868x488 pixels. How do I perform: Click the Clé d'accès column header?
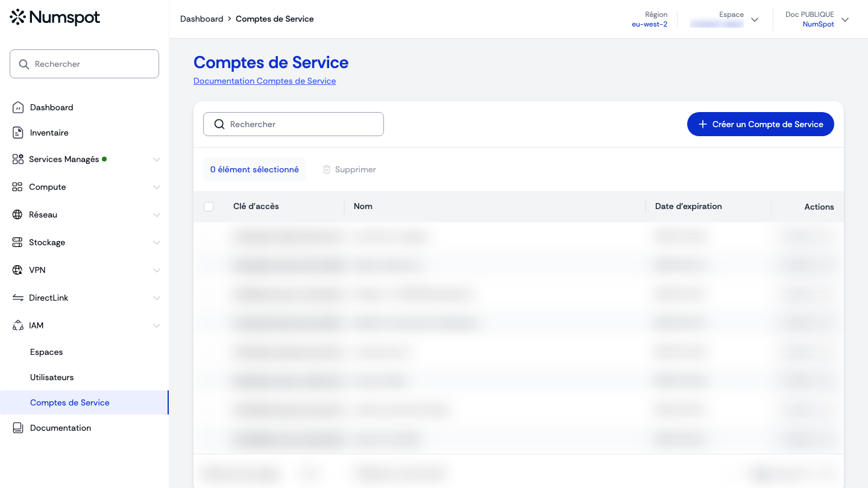[256, 206]
